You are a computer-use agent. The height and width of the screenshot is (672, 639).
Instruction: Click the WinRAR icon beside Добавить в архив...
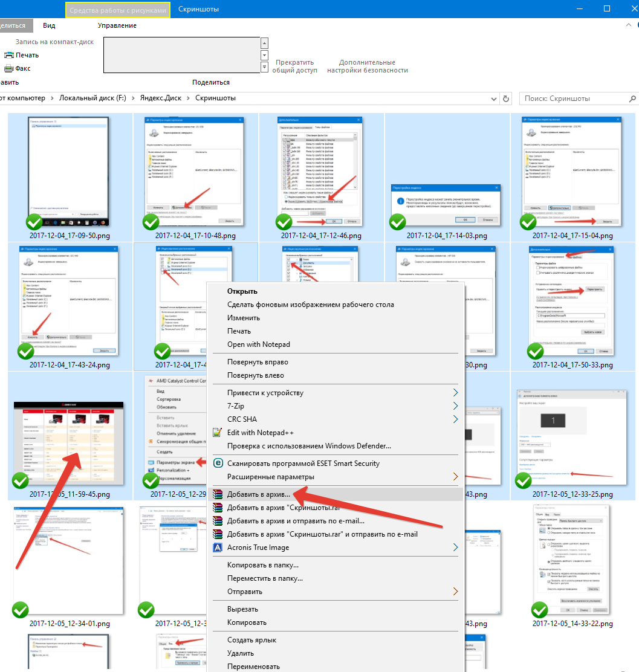tap(218, 494)
